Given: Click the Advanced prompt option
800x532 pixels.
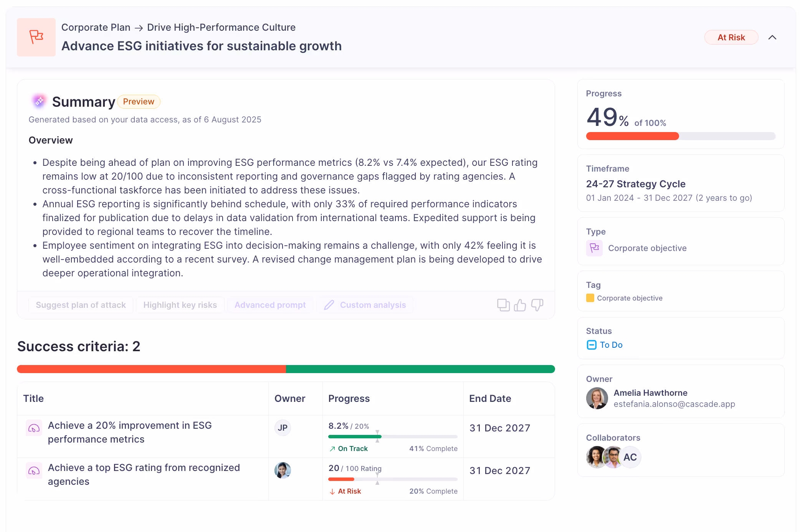Looking at the screenshot, I should [270, 305].
